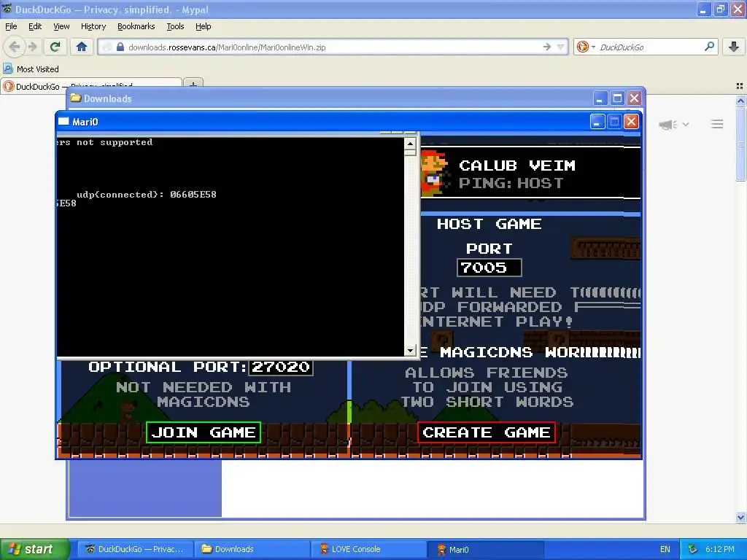Click the HOST GAME heading
Screen dimensions: 747x560
point(489,224)
